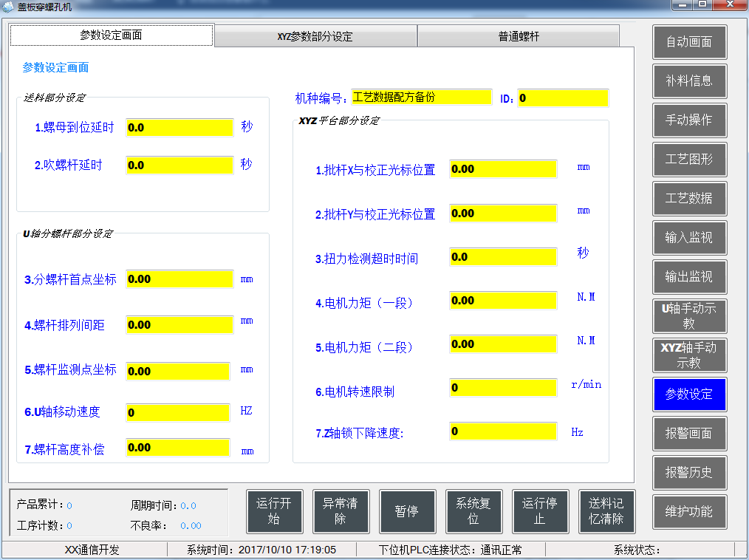Switch to 手动操作 mode

689,120
